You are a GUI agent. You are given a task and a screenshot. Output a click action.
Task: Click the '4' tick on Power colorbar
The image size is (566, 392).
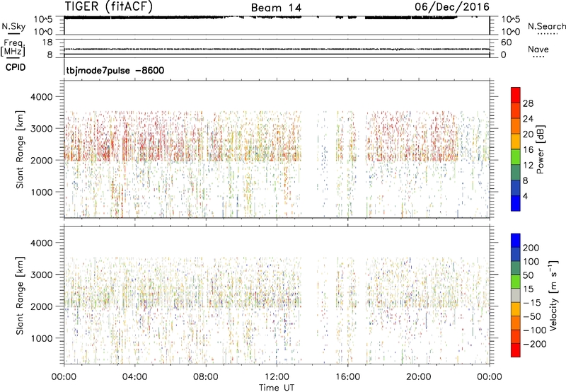click(525, 196)
